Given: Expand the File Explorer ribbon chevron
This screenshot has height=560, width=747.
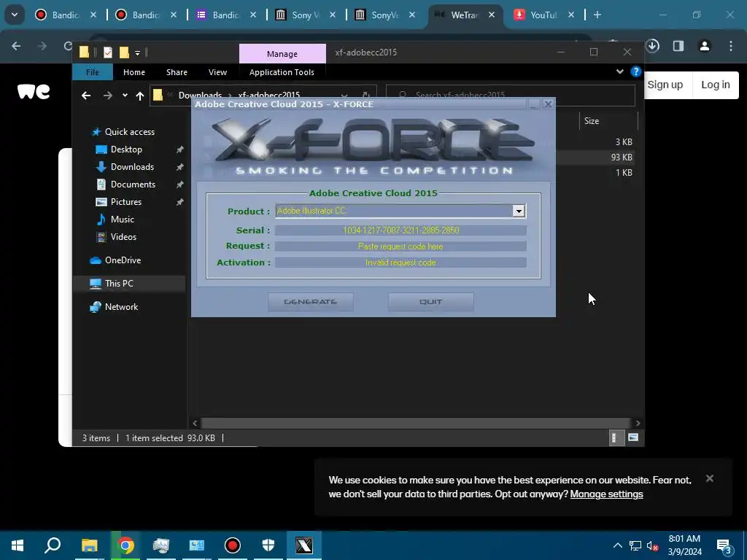Looking at the screenshot, I should (620, 72).
